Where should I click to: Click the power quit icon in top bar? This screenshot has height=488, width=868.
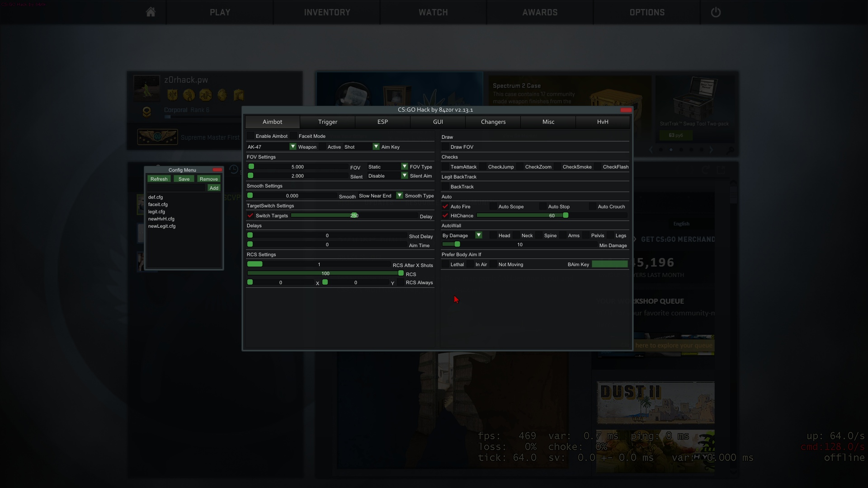coord(716,12)
